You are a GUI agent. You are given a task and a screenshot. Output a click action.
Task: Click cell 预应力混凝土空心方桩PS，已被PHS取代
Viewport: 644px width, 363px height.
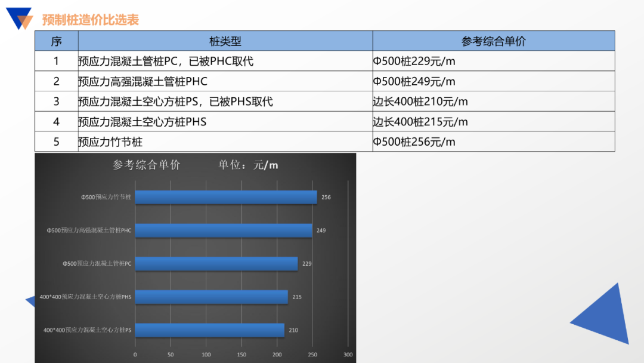225,101
